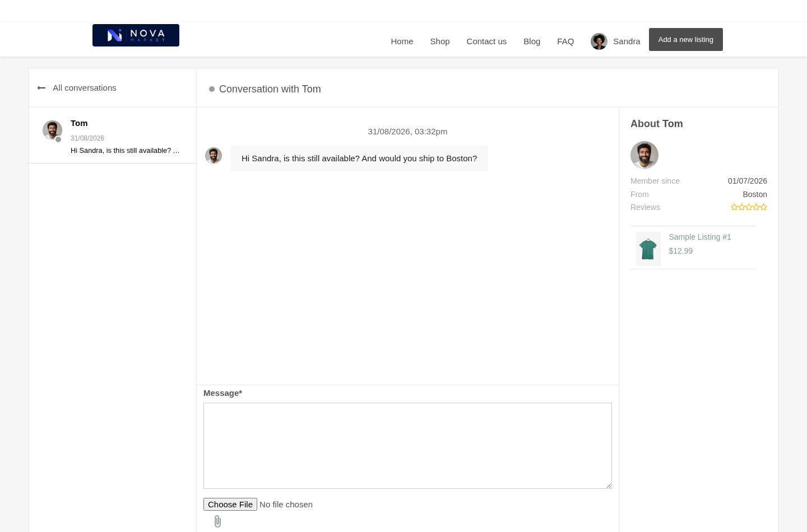Open Sample Listing #1 link
807x532 pixels.
(x=700, y=237)
